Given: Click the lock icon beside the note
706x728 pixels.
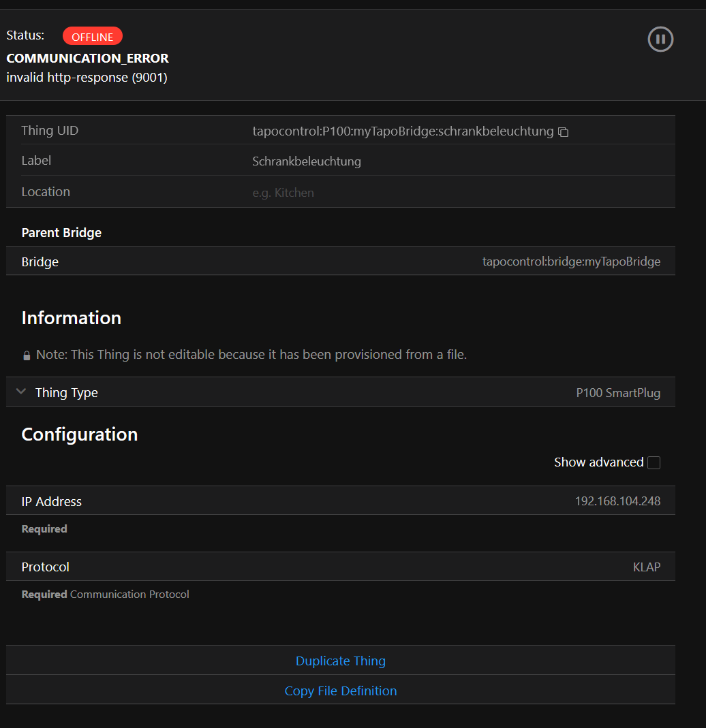Looking at the screenshot, I should [27, 355].
